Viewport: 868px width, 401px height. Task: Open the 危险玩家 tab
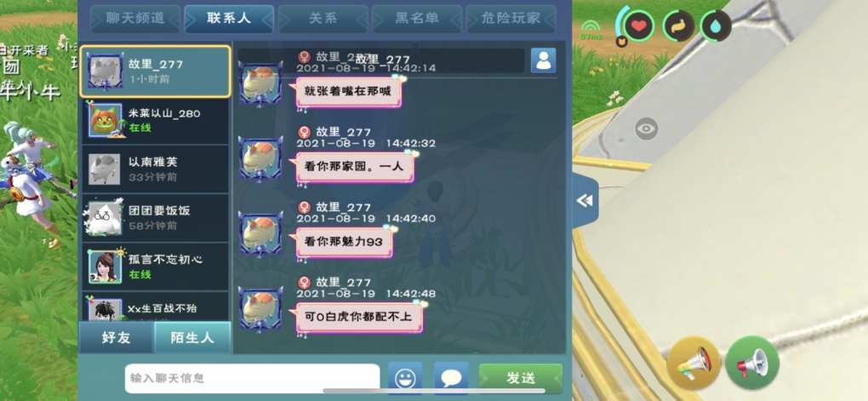pyautogui.click(x=511, y=18)
